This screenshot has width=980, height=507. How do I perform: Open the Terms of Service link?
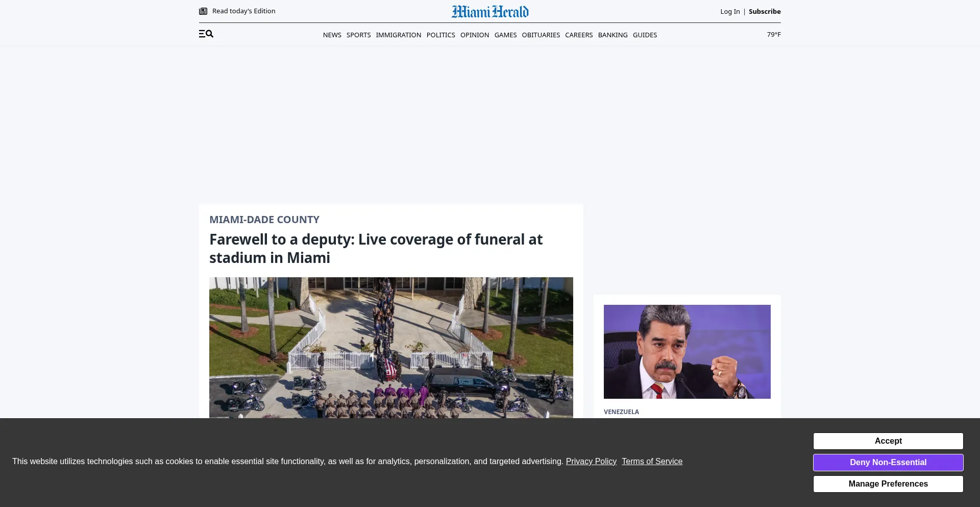652,462
